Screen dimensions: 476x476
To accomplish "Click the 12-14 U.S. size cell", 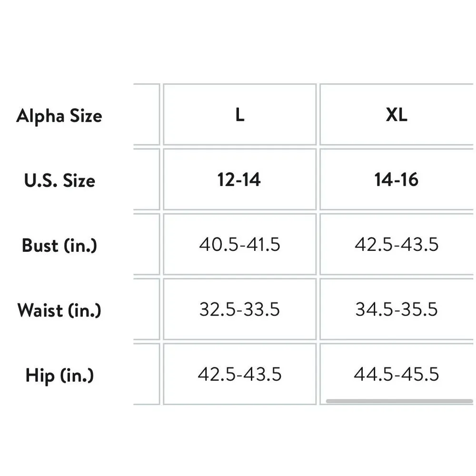I will 239,179.
